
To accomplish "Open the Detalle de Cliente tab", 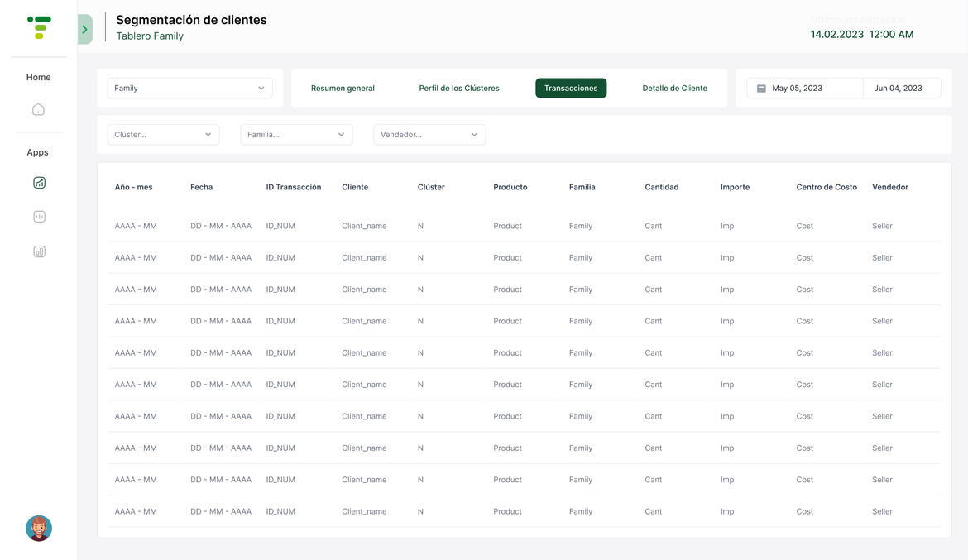I will (674, 89).
